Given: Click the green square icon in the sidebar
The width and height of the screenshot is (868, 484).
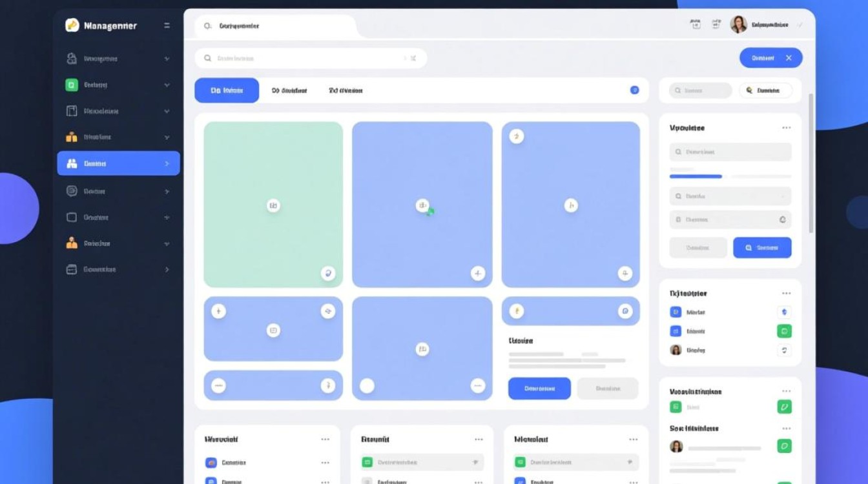Looking at the screenshot, I should (72, 85).
